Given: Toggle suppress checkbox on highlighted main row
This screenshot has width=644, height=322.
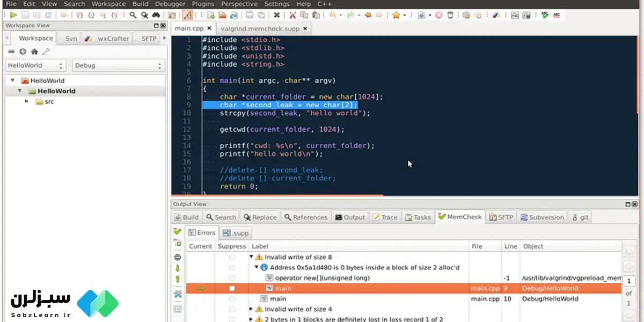Looking at the screenshot, I should [232, 288].
